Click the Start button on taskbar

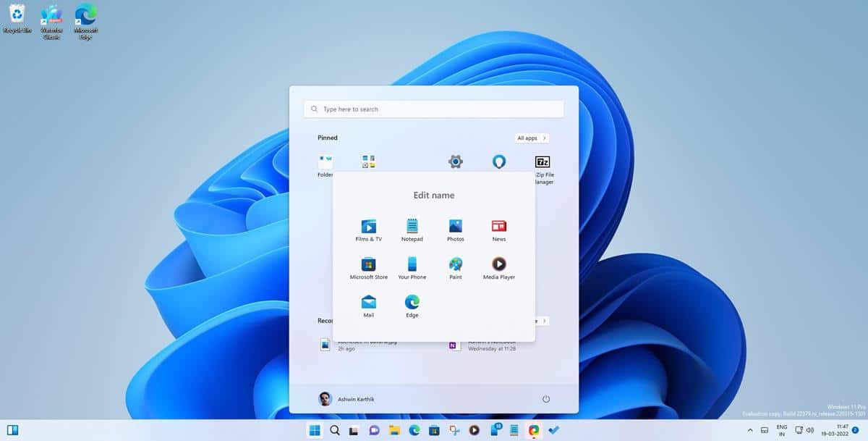pos(315,430)
